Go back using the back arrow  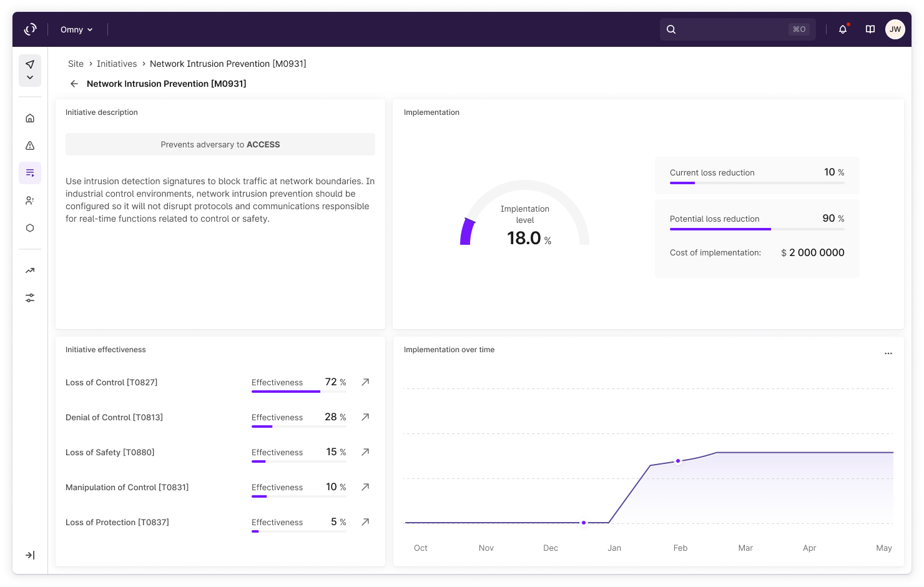[x=74, y=84]
